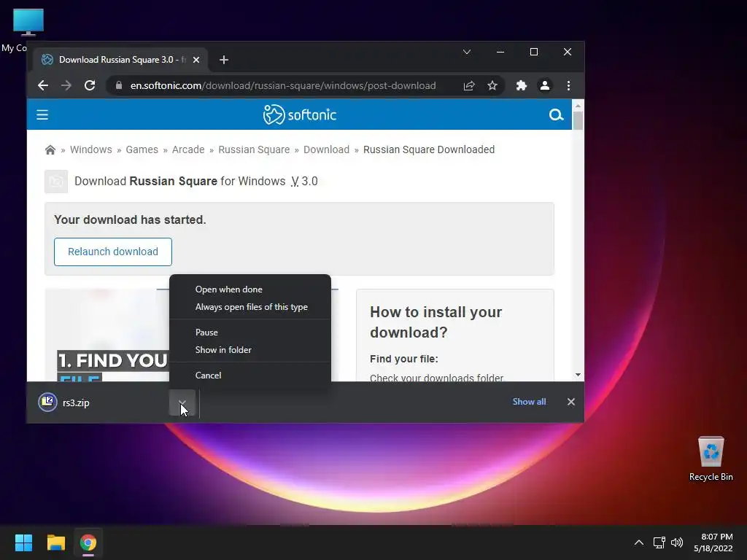747x560 pixels.
Task: Open the Download breadcrumb link
Action: (x=326, y=149)
